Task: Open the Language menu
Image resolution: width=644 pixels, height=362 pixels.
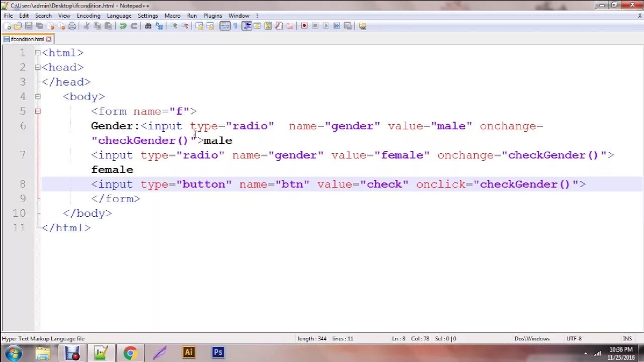Action: 119,16
